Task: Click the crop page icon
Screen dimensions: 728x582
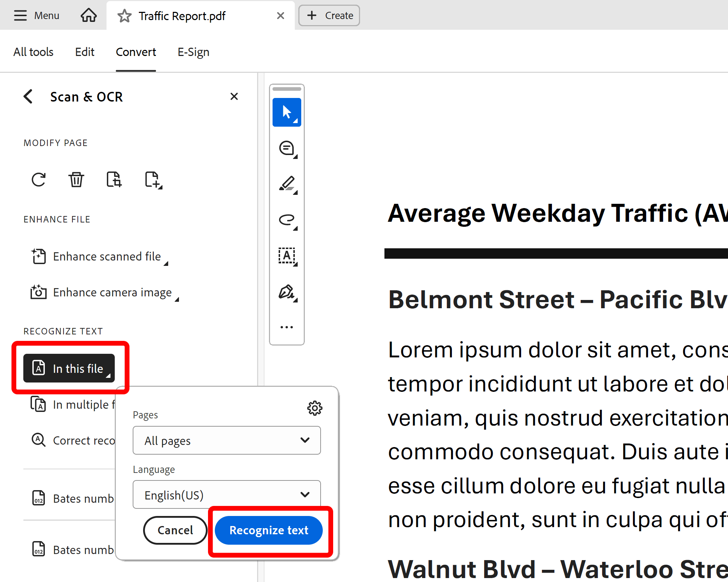Action: click(x=114, y=179)
